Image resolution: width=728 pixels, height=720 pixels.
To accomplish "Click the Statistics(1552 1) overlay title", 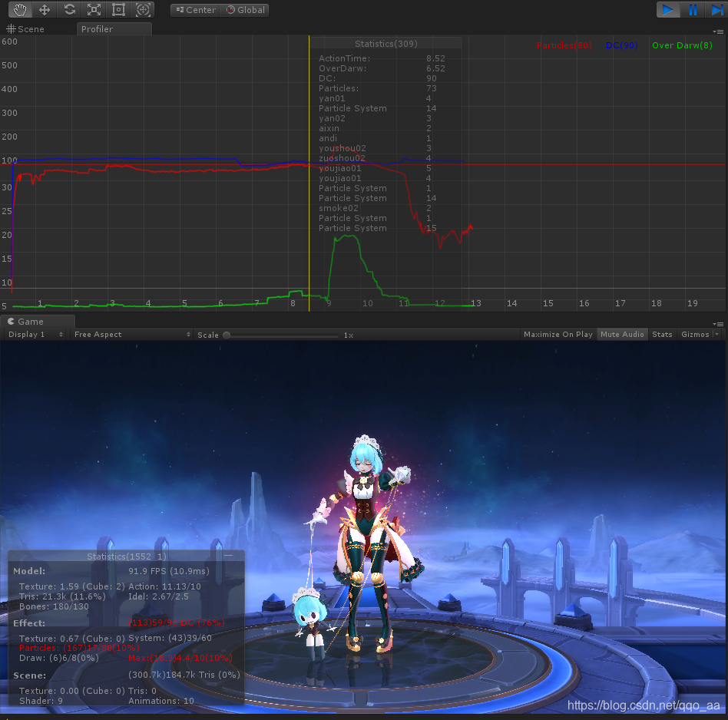I will 126,557.
